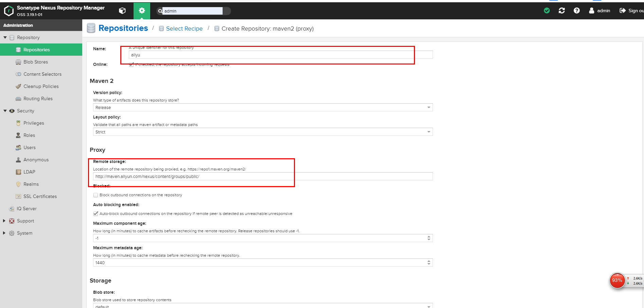Screen dimensions: 644x308
Task: Click inside the admin search box
Action: pos(192,11)
